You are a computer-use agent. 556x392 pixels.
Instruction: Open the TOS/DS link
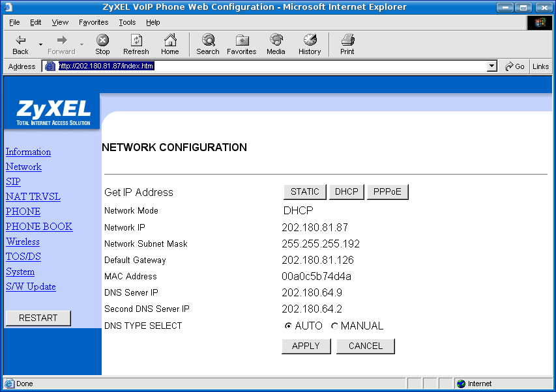pyautogui.click(x=23, y=257)
